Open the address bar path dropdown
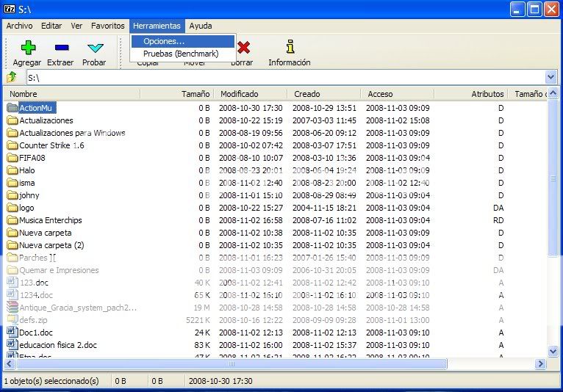This screenshot has width=563, height=392. coord(551,77)
